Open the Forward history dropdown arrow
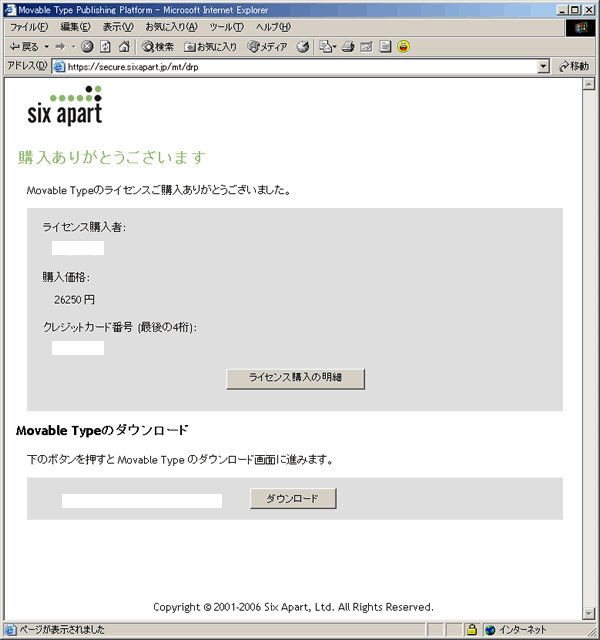The image size is (600, 640). pos(73,47)
